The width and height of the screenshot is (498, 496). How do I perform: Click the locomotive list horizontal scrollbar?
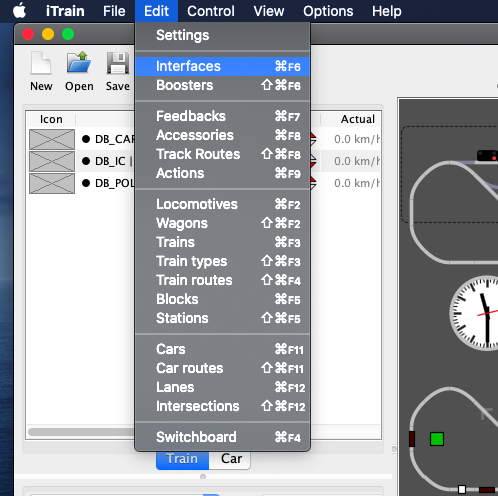81,432
